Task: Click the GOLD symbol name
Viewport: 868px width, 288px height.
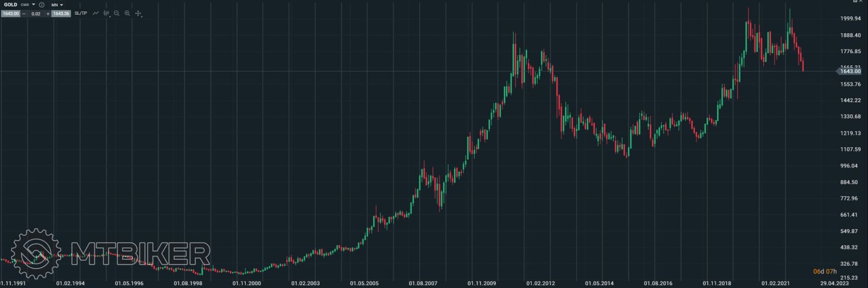Action: [x=10, y=5]
